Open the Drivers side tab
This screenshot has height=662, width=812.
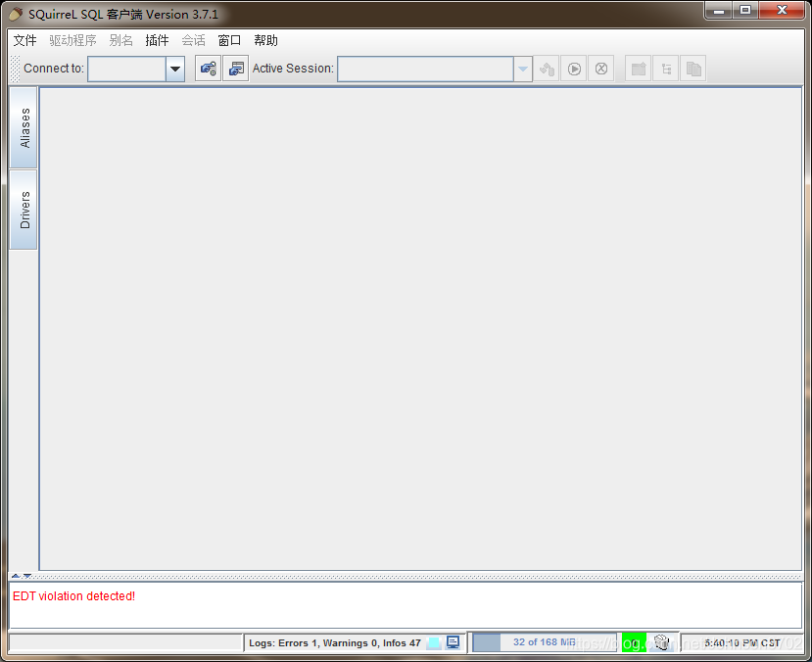(x=24, y=210)
